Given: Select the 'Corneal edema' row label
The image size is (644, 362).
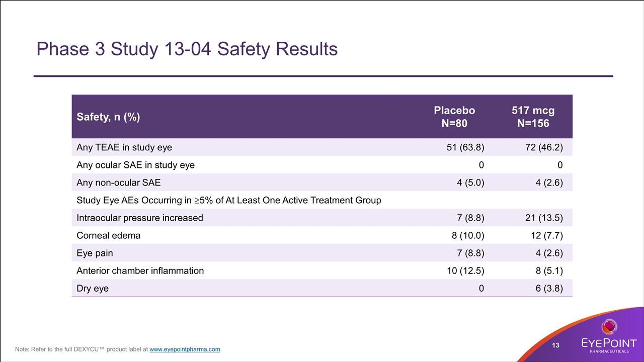Looking at the screenshot, I should coord(108,235).
